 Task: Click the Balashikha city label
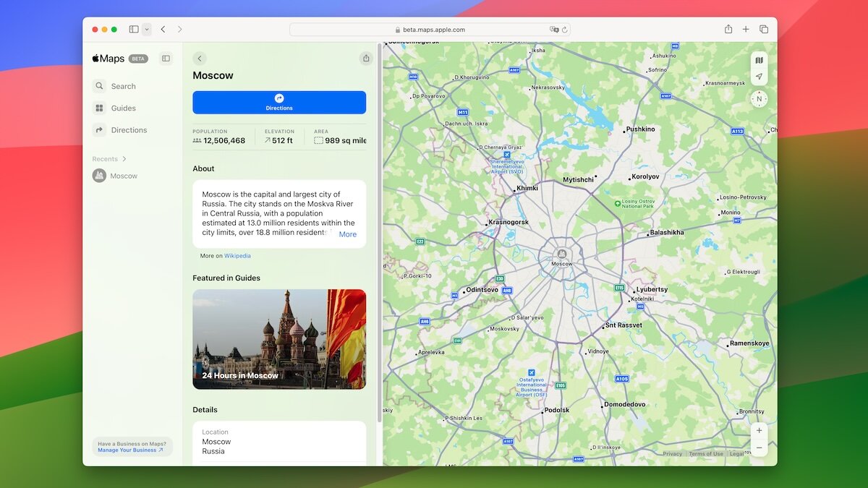[x=667, y=233]
